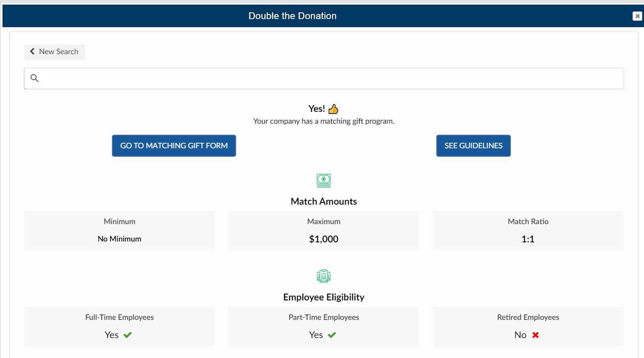Click the magnifying glass search icon

(x=35, y=78)
